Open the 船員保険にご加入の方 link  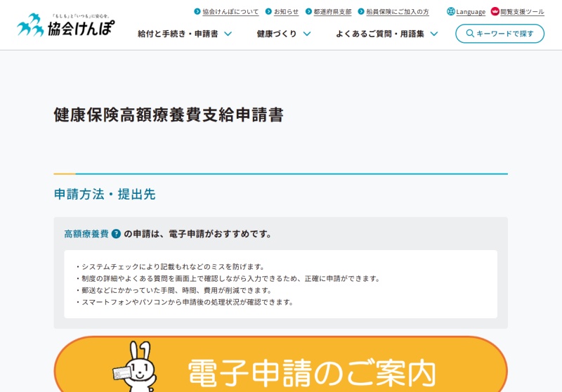pyautogui.click(x=398, y=12)
